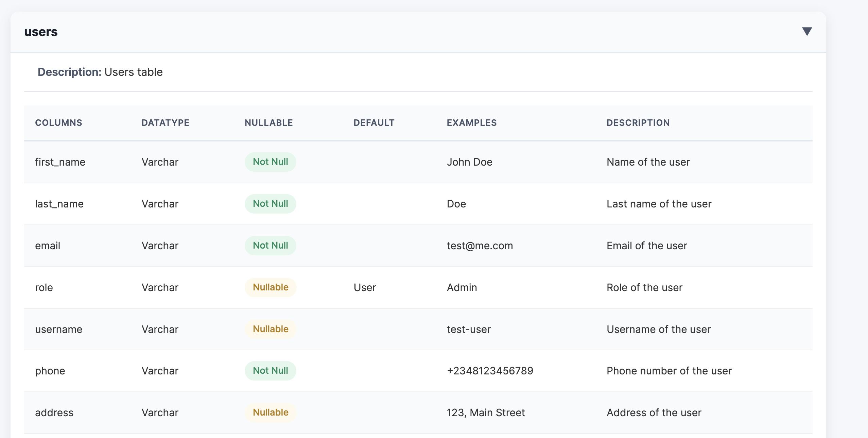Click Nullable badge in role row
868x438 pixels.
point(271,287)
